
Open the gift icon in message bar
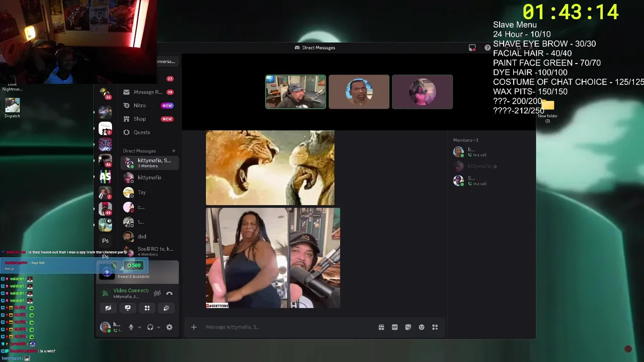[x=381, y=327]
